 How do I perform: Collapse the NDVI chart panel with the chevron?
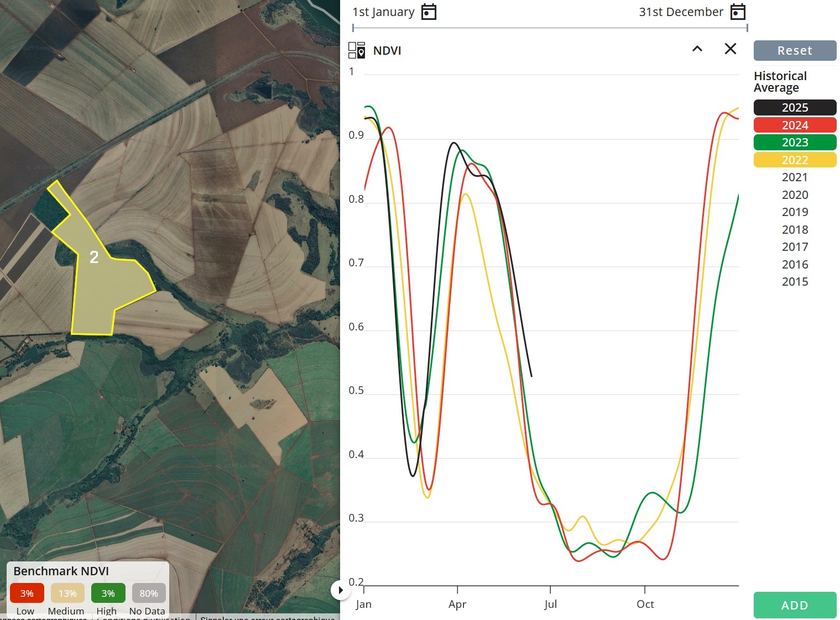pos(697,49)
